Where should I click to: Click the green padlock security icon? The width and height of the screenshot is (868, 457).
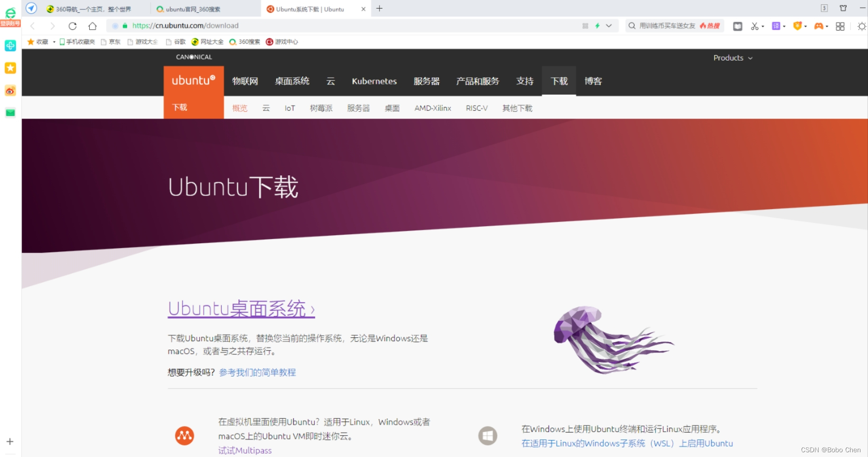pyautogui.click(x=125, y=26)
